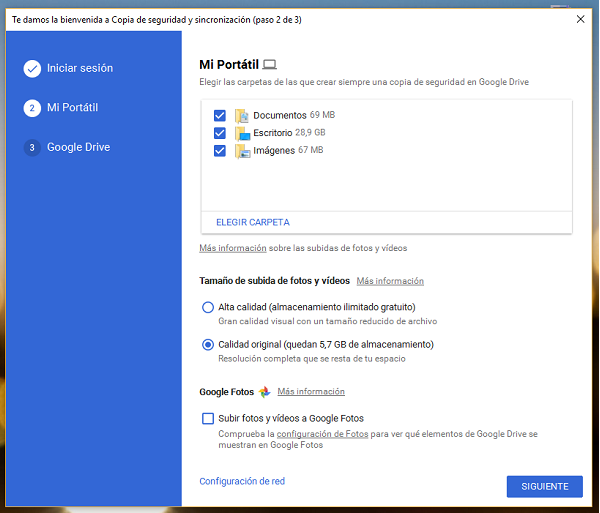The height and width of the screenshot is (513, 600).
Task: Close the Copia de seguridad setup window
Action: (580, 19)
